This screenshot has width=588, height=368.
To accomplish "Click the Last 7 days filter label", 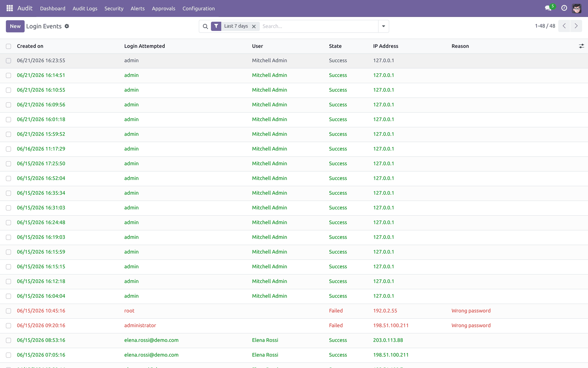I will pos(236,26).
